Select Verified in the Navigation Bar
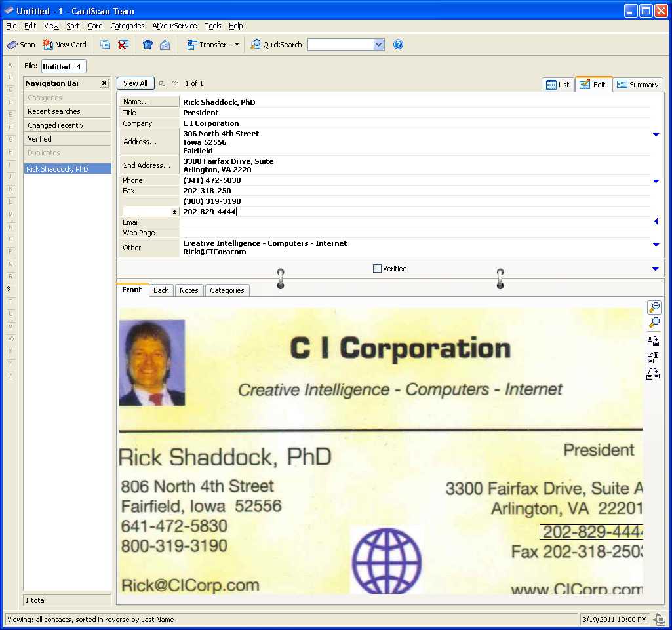The image size is (672, 630). pos(68,139)
